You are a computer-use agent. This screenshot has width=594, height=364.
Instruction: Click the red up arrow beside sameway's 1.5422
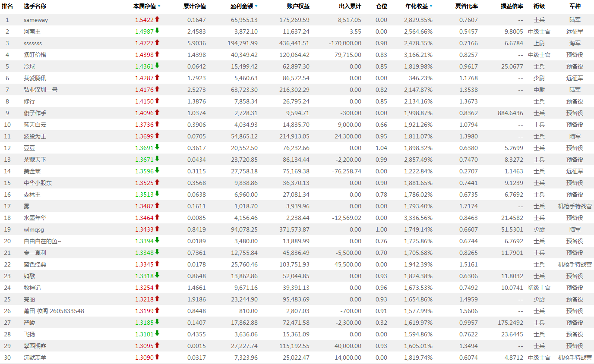point(157,19)
